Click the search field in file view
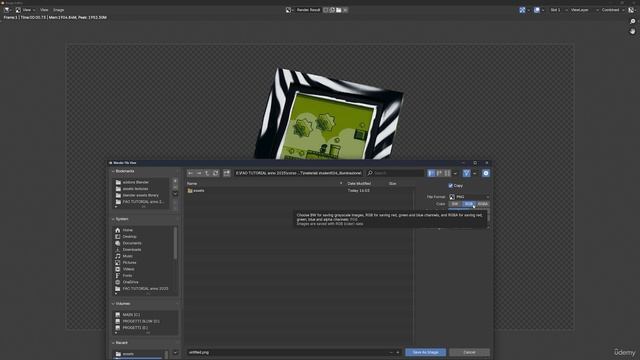Viewport: 640px width, 360px height. [x=395, y=173]
